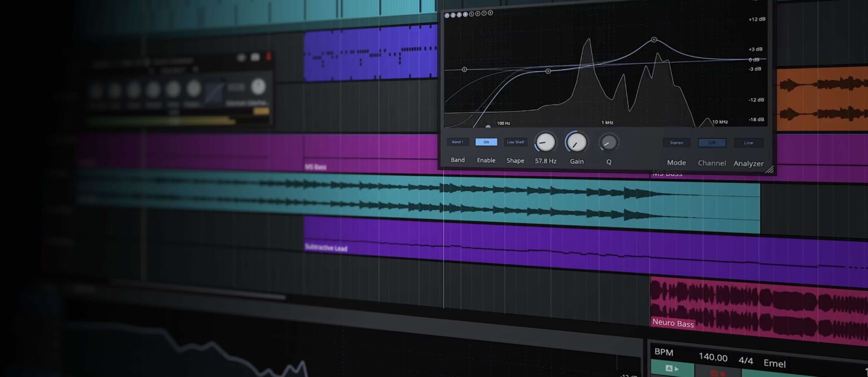868x377 pixels.
Task: Click the band 4 node on the EQ curve
Action: pyautogui.click(x=654, y=40)
